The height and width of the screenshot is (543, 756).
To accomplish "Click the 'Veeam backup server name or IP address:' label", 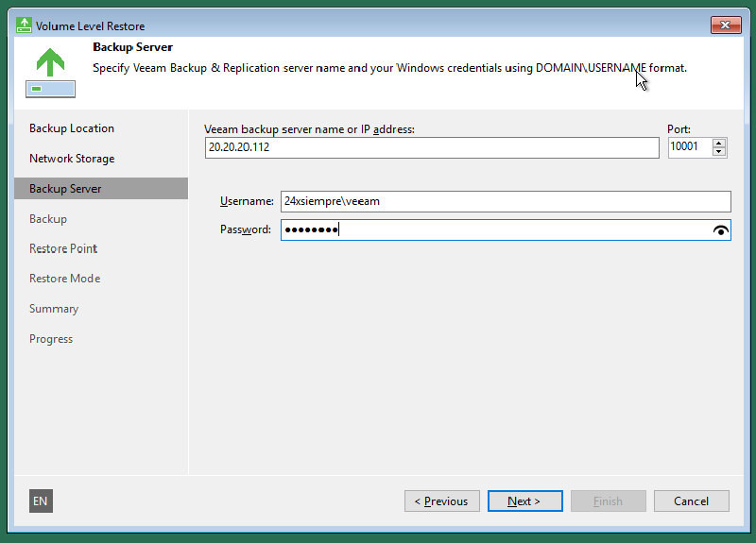I will pyautogui.click(x=309, y=129).
